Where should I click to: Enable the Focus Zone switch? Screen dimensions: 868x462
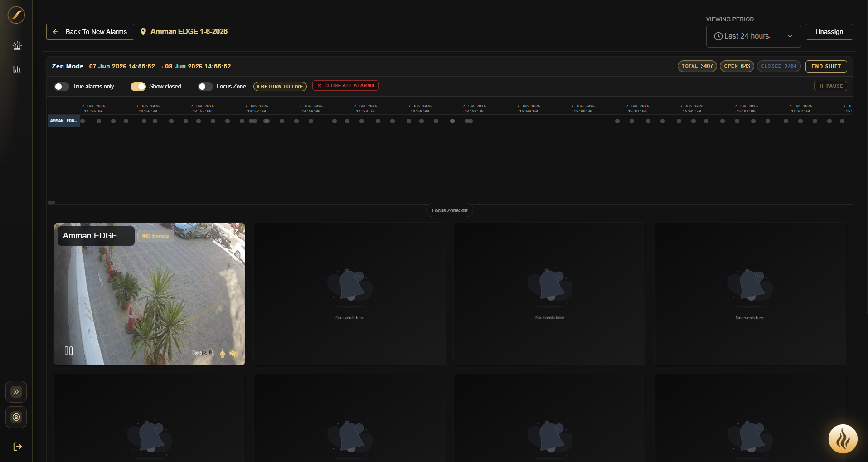(x=205, y=87)
